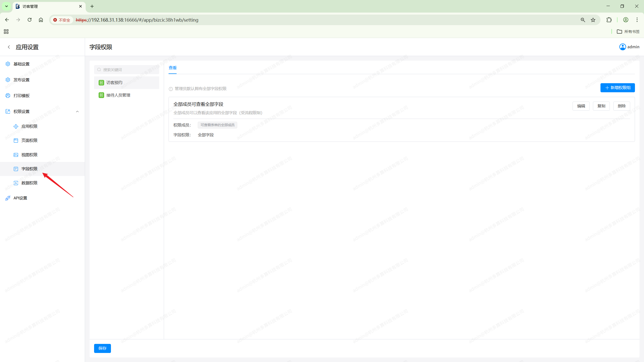
Task: Click the 保存 button
Action: click(102, 348)
